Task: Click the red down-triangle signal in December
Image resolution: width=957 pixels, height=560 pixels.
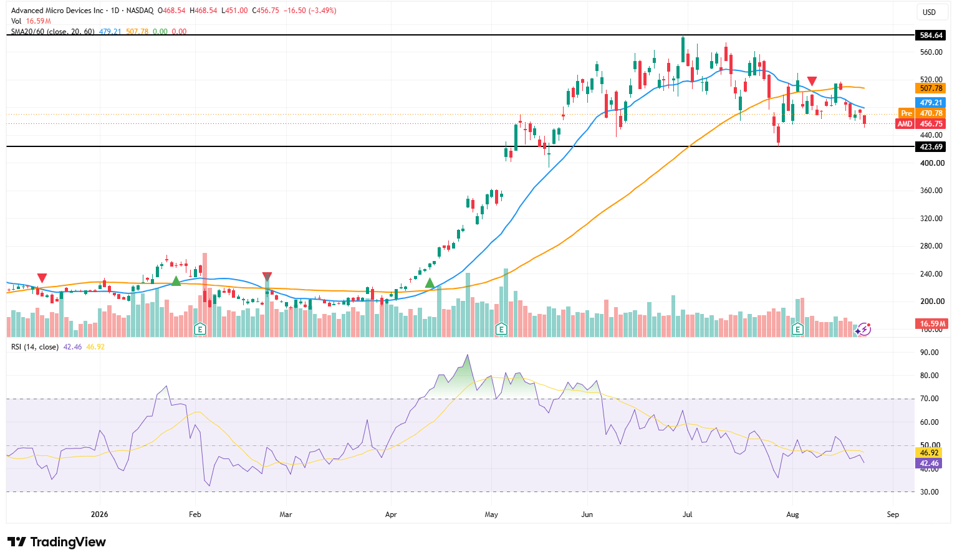Action: pyautogui.click(x=42, y=278)
